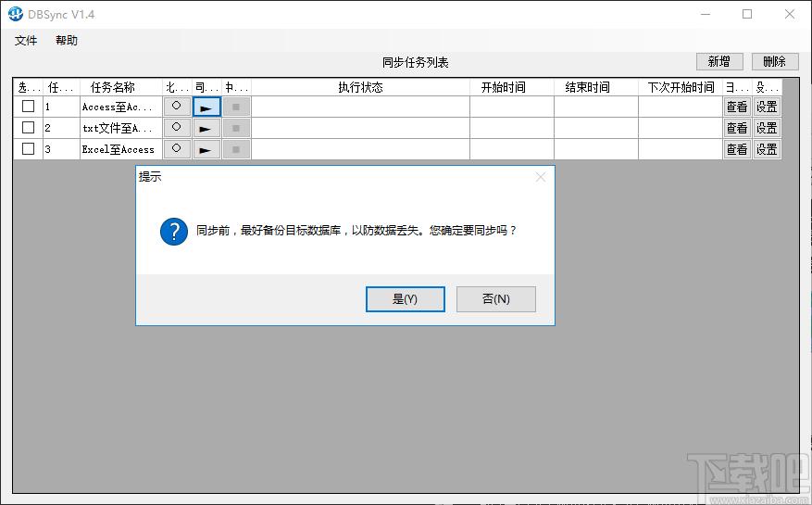This screenshot has height=505, width=812.
Task: Start sync for Access至Ac task
Action: click(206, 107)
